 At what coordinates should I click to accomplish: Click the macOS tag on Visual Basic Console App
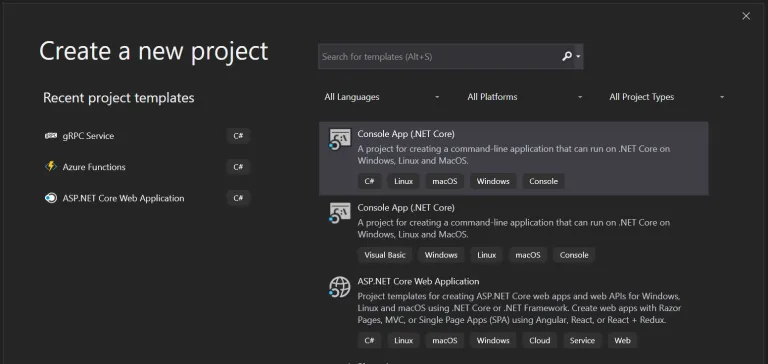[528, 255]
